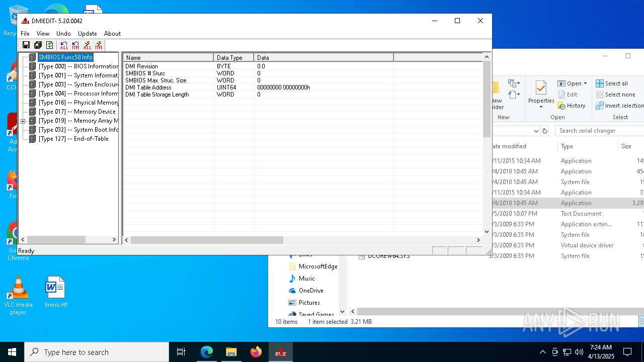Click the 00000000 00000000h data value
This screenshot has height=362, width=644.
tap(284, 87)
